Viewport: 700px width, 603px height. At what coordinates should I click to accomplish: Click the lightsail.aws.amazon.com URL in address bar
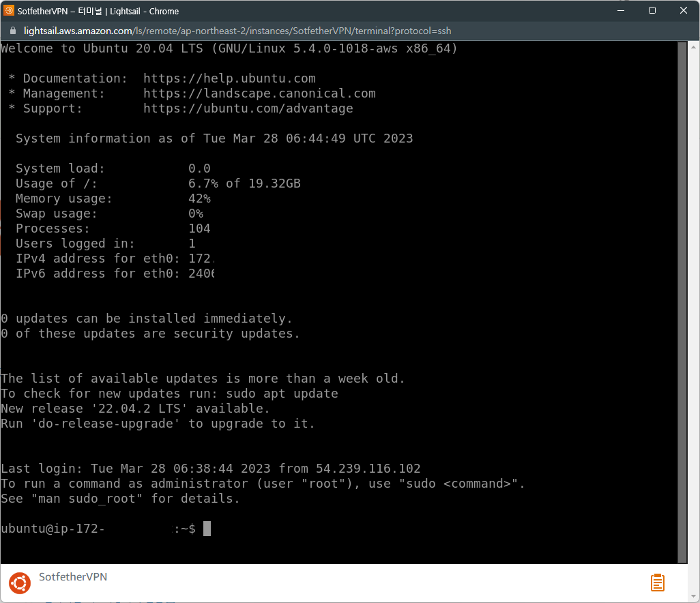point(237,31)
